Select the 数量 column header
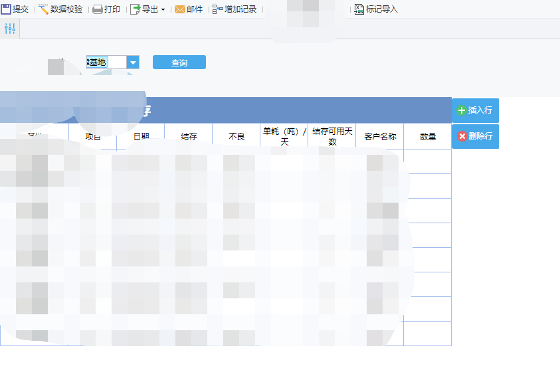Screen dimensions: 560x392 point(428,136)
